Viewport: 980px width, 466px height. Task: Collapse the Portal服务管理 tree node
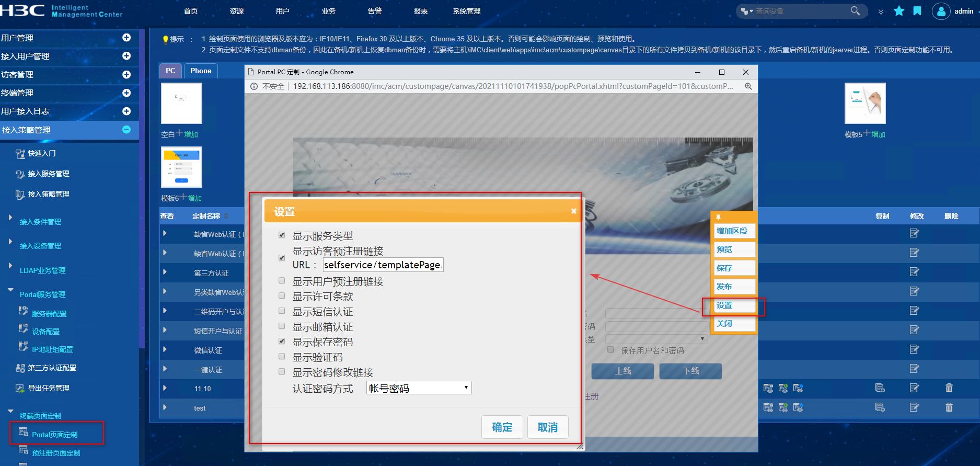click(10, 290)
